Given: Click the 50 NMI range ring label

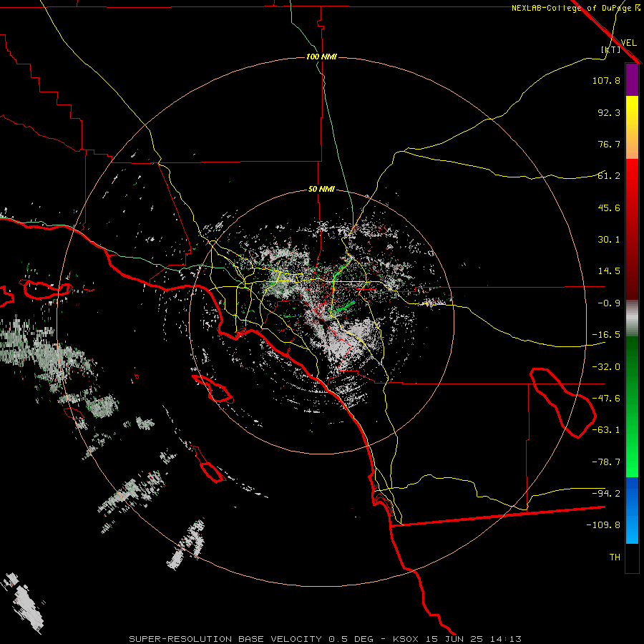Looking at the screenshot, I should pos(321,190).
